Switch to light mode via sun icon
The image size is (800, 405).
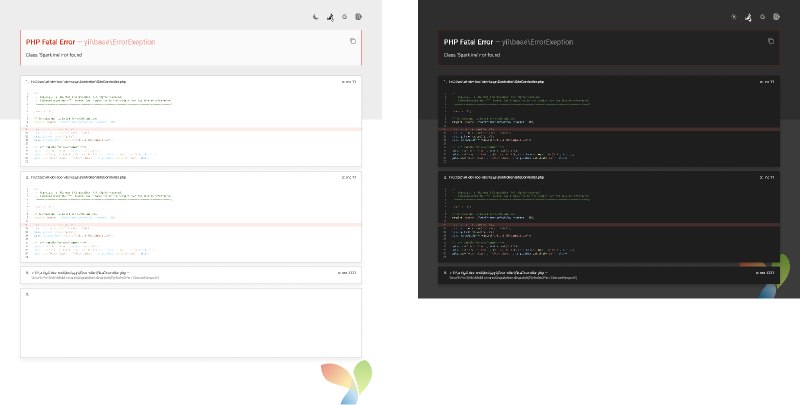734,17
